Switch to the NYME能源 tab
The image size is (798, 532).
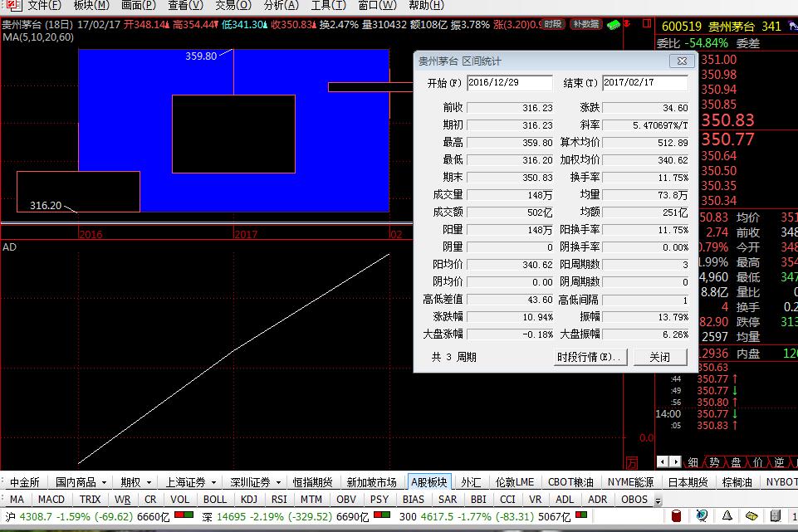[x=630, y=481]
